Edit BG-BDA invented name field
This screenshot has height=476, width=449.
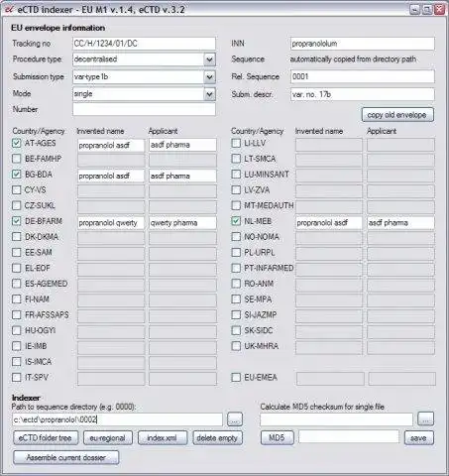[x=111, y=177]
